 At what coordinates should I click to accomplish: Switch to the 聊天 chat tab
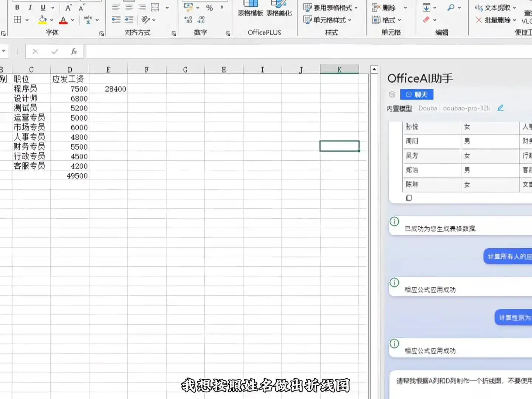point(416,94)
